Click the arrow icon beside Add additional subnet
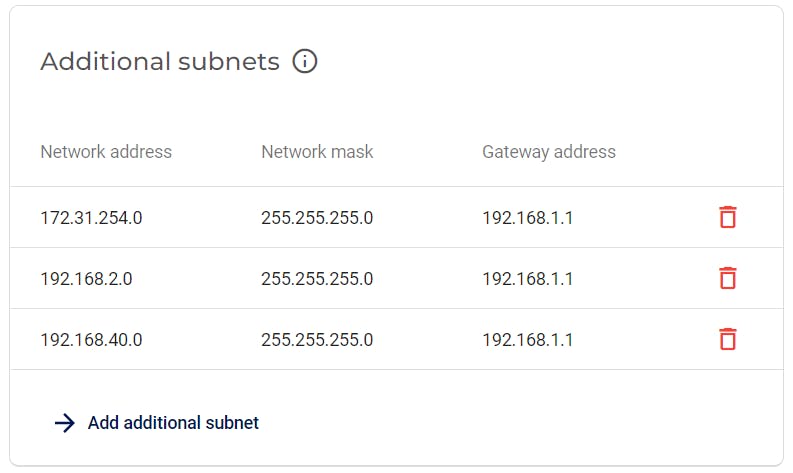 (65, 423)
